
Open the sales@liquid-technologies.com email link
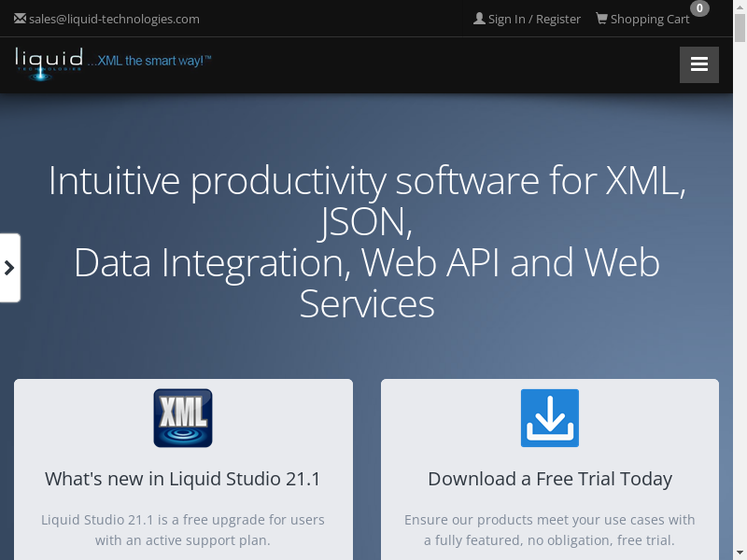(x=114, y=19)
